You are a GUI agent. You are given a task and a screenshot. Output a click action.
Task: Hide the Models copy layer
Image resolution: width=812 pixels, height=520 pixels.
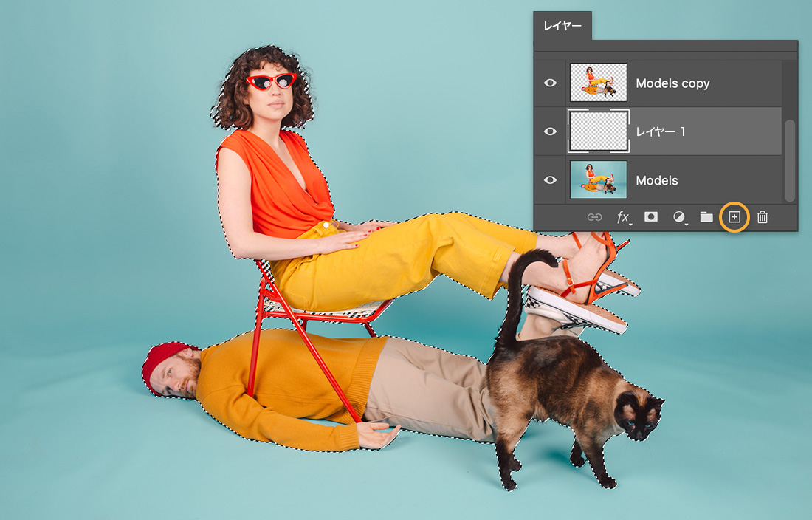point(551,83)
